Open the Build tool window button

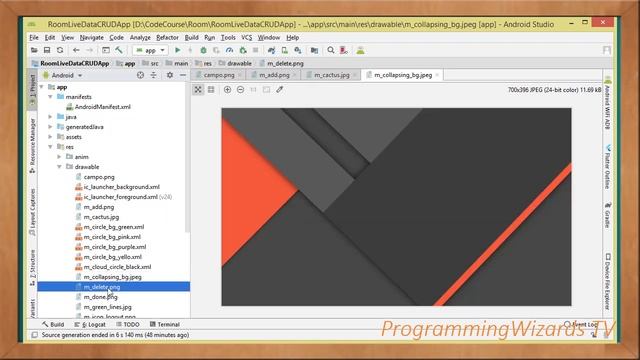53,324
